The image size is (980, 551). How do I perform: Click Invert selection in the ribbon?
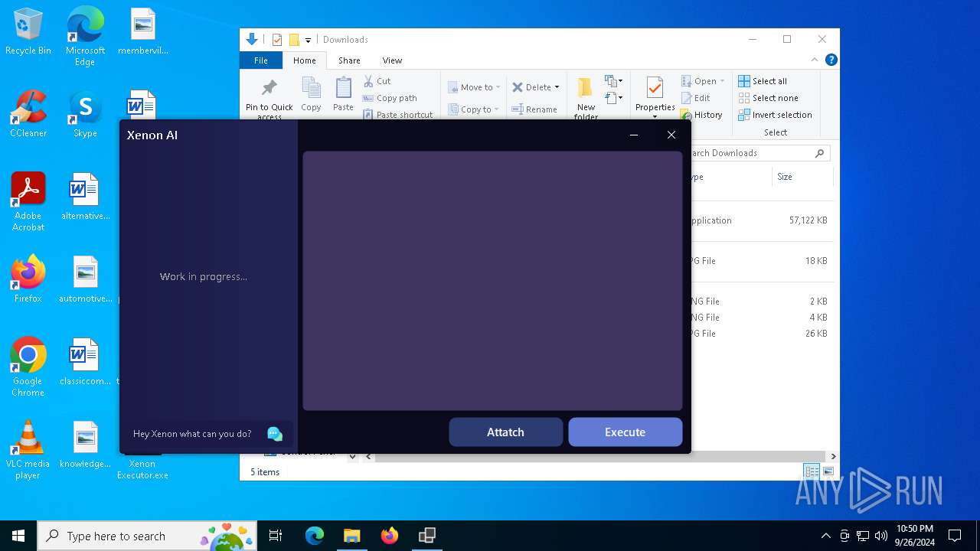point(775,115)
